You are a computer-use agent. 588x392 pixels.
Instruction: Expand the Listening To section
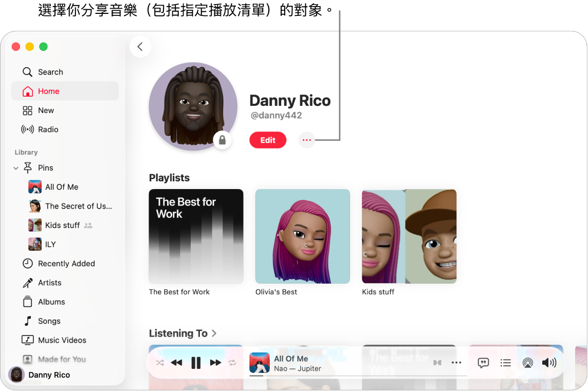(x=214, y=333)
